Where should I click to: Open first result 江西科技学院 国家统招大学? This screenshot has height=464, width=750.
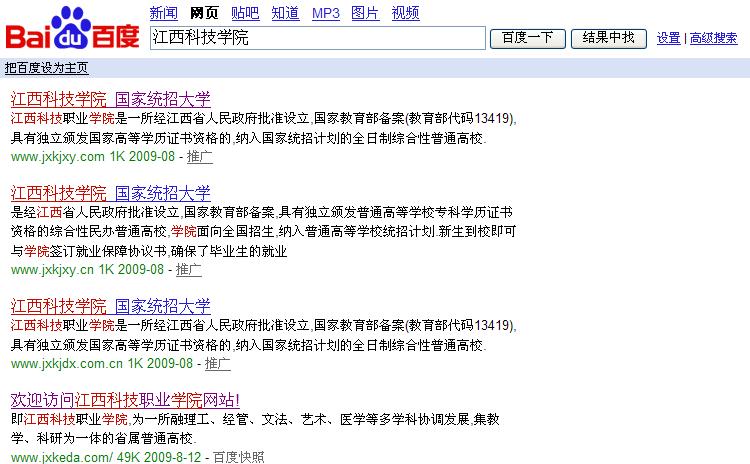pyautogui.click(x=111, y=99)
